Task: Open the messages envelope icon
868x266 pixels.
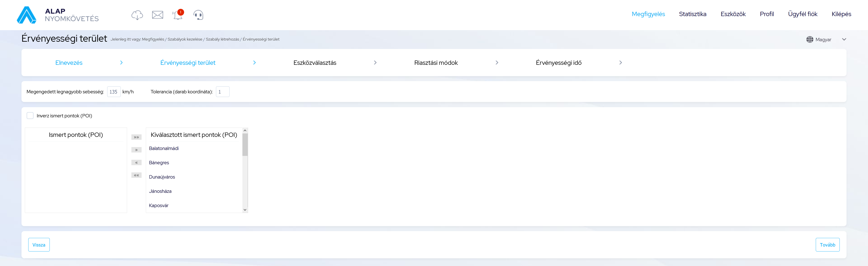Action: [x=157, y=15]
